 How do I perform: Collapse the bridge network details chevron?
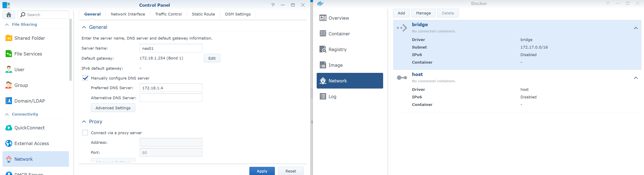[636, 28]
